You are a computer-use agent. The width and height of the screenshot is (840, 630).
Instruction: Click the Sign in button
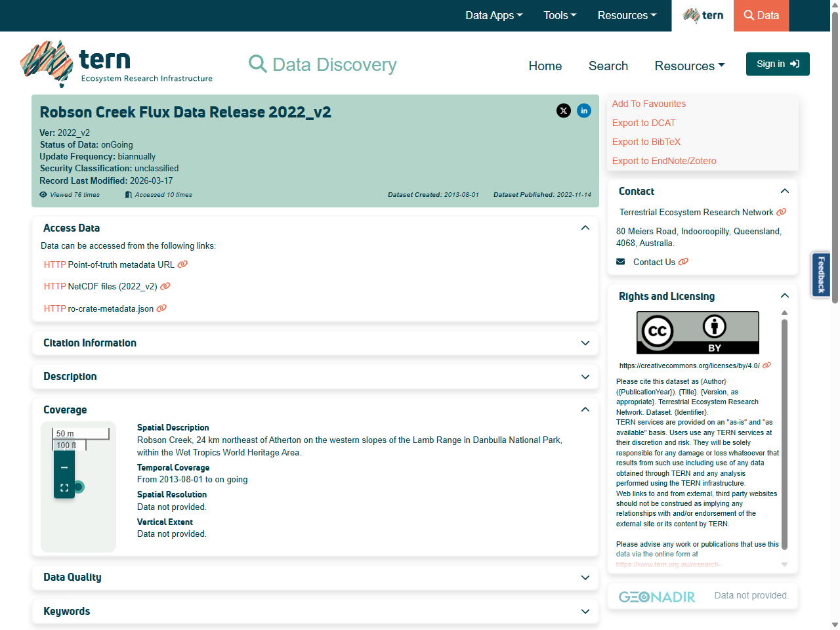pos(777,64)
